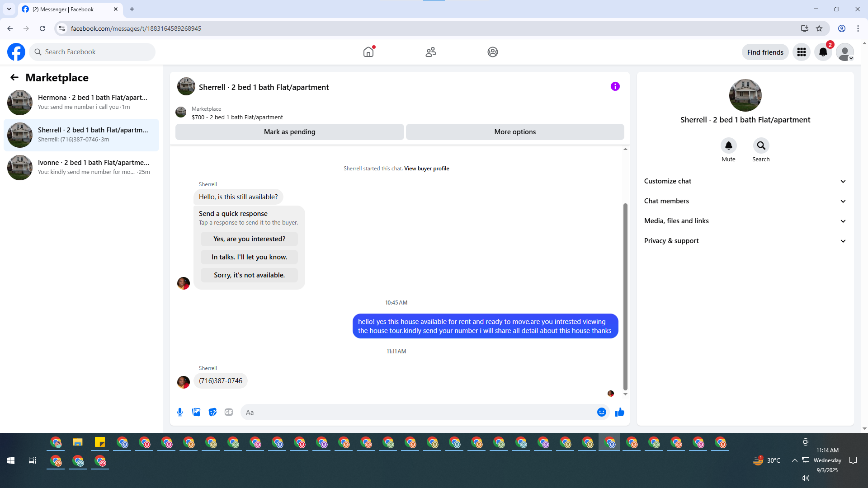Navigate back with the browser back arrow
868x488 pixels.
(x=10, y=28)
